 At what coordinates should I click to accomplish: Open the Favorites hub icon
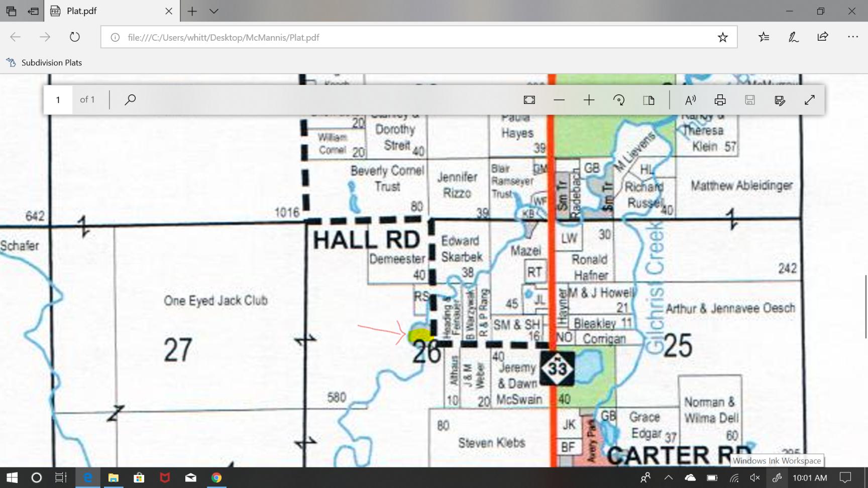click(764, 37)
